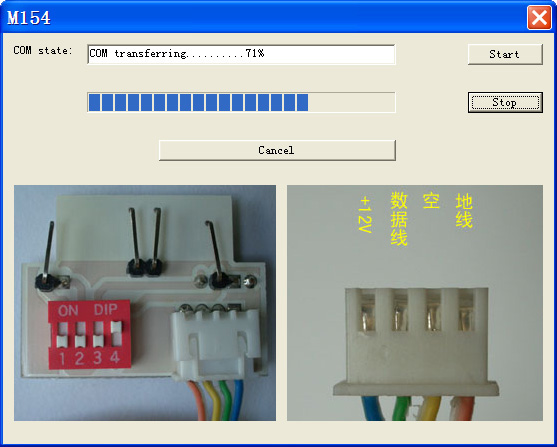Click DIP switch 1 in the photo

[63, 335]
